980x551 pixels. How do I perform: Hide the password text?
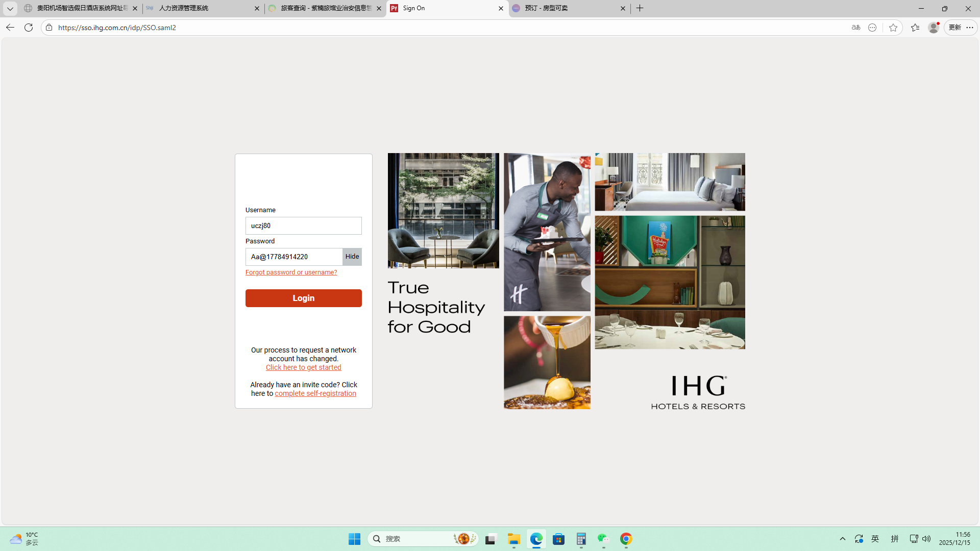pos(352,257)
